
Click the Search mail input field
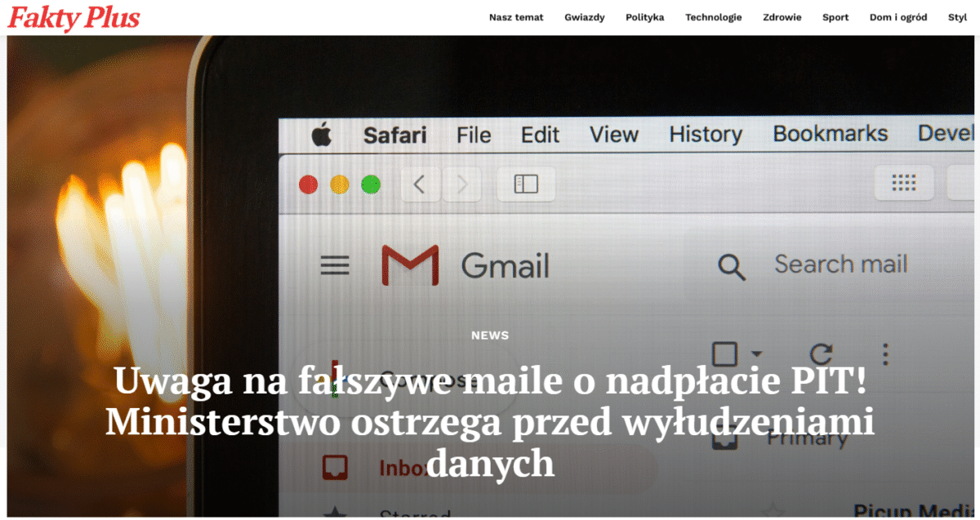pyautogui.click(x=841, y=264)
